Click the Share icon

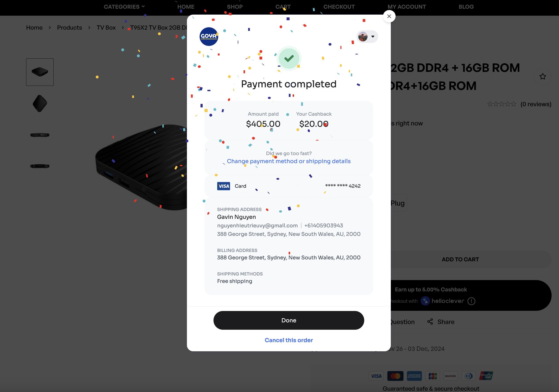point(430,322)
